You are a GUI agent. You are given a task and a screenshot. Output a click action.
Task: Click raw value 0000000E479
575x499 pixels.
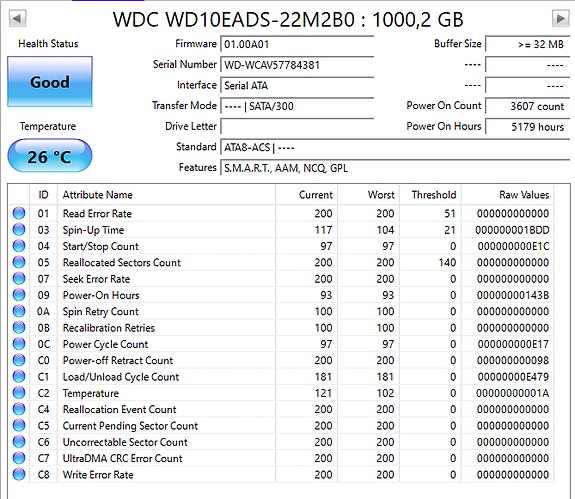point(513,377)
